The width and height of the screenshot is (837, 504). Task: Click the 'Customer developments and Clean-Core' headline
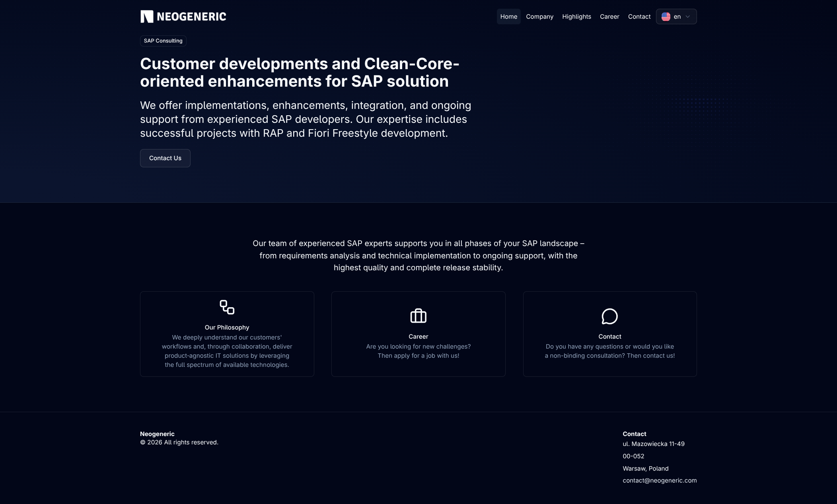[x=300, y=72]
